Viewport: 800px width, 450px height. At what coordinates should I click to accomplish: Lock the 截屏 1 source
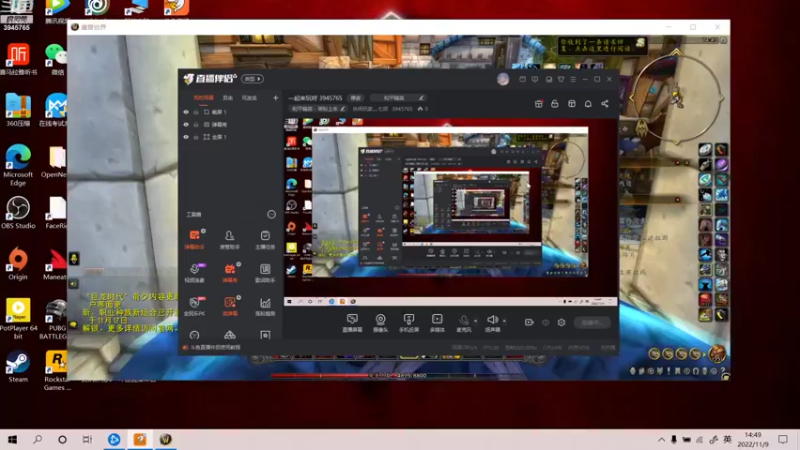coord(195,112)
